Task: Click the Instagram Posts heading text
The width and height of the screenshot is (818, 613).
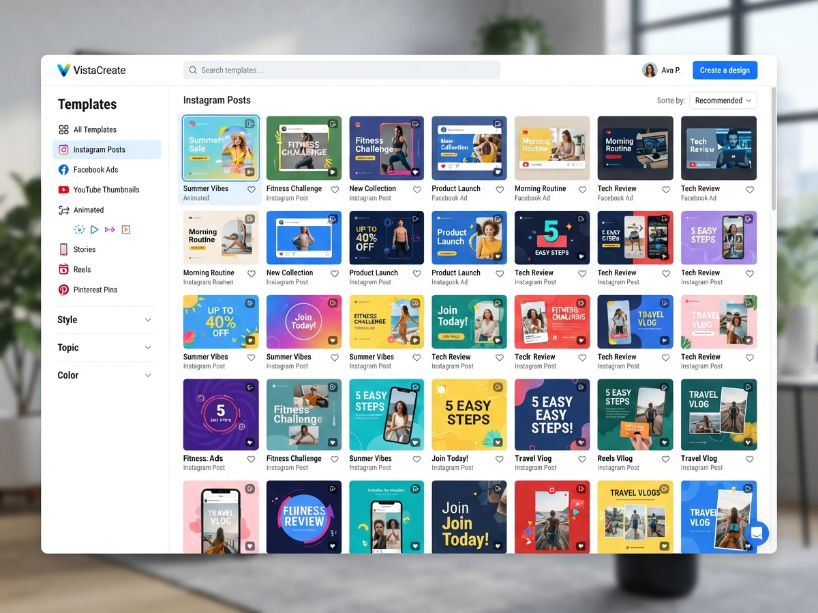Action: point(216,100)
